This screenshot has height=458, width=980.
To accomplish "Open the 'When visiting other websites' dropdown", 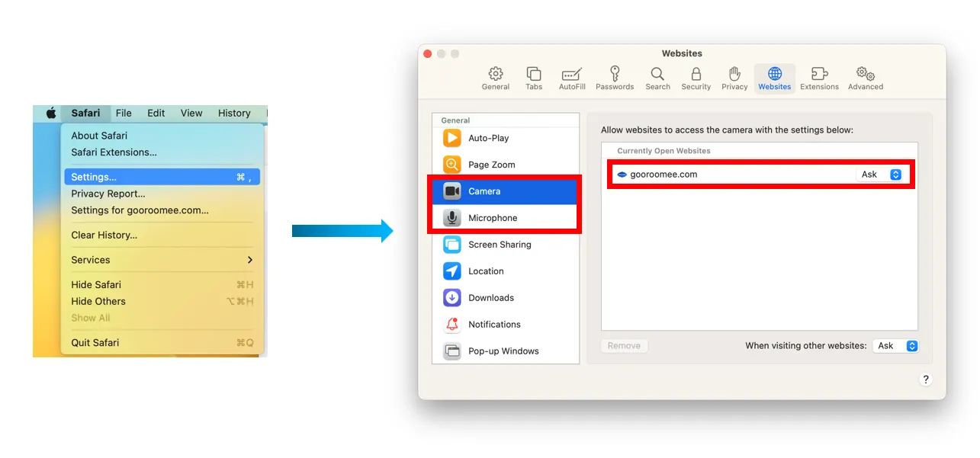I will coord(896,346).
